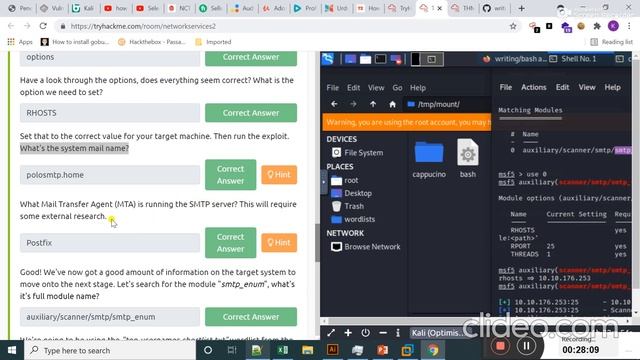
Task: Click Correct Answer beside the Postfix field
Action: (x=230, y=243)
